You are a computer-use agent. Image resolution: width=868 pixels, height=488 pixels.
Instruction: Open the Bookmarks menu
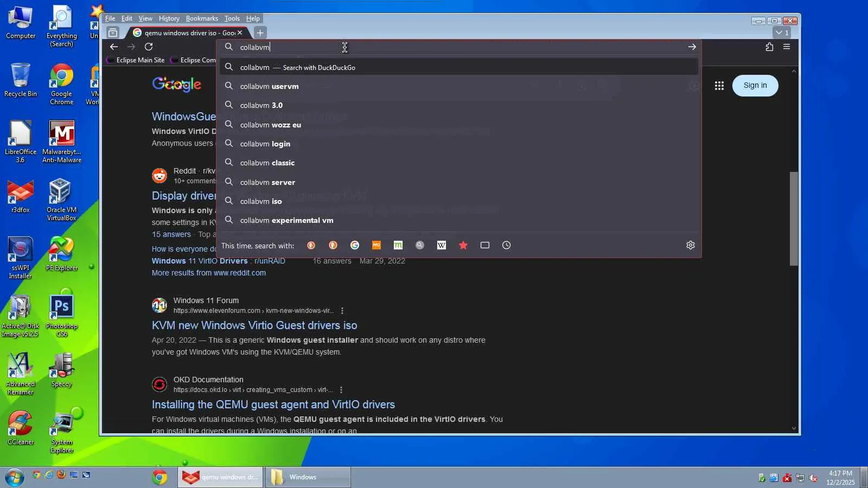(202, 18)
